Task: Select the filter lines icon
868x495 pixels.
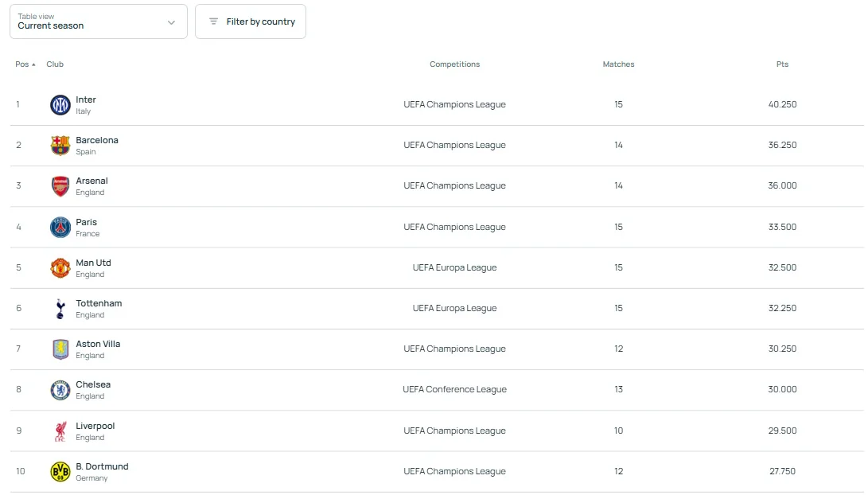Action: click(x=213, y=21)
